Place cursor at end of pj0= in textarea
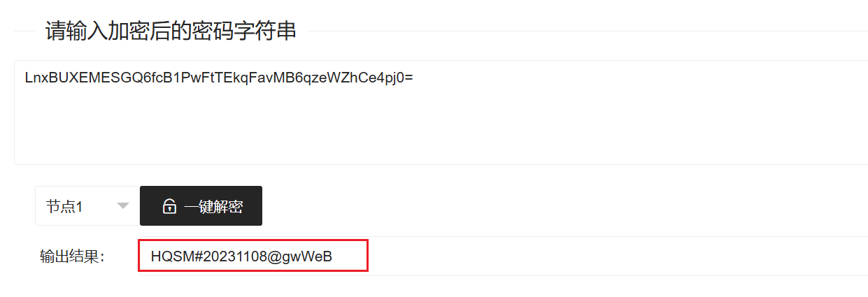The width and height of the screenshot is (868, 297). (414, 78)
